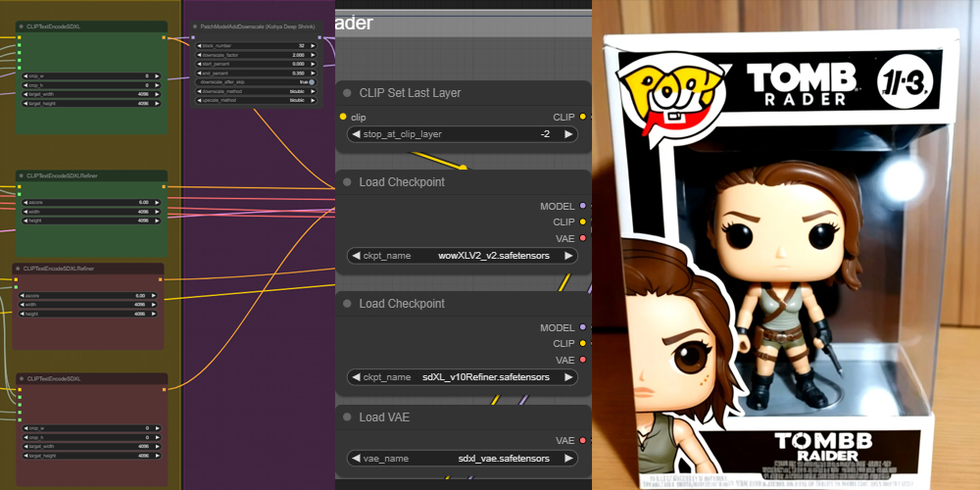Decrease width in red CLIPTextEncodeSDXLRefiner node
Screen dimensions: 980x490
[x=23, y=305]
